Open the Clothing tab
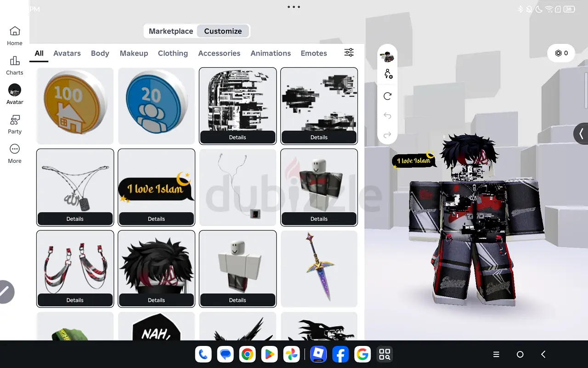Image resolution: width=588 pixels, height=368 pixels. (173, 53)
